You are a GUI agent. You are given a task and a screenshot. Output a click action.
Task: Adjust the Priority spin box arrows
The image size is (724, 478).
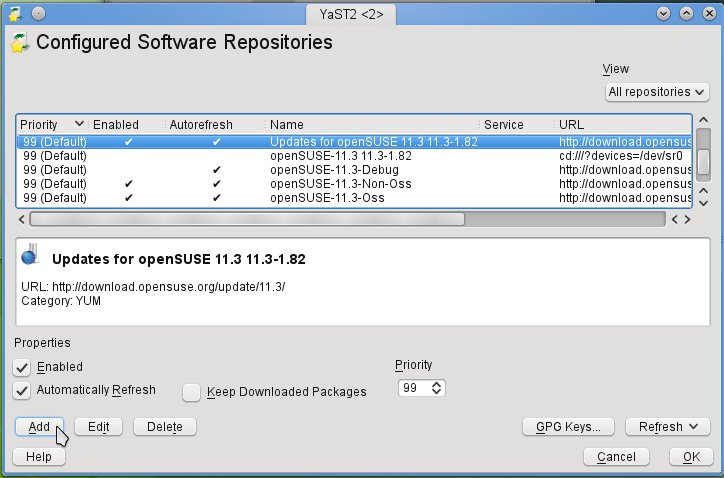click(436, 387)
